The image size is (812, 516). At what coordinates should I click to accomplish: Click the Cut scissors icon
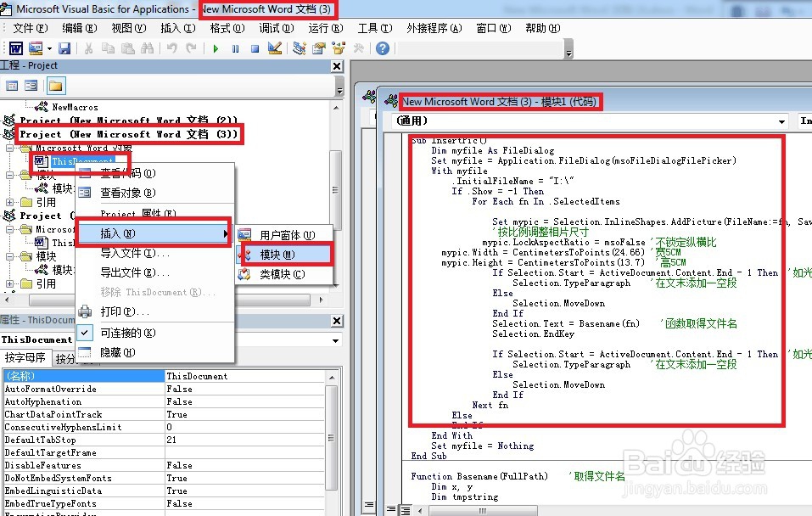pyautogui.click(x=88, y=48)
